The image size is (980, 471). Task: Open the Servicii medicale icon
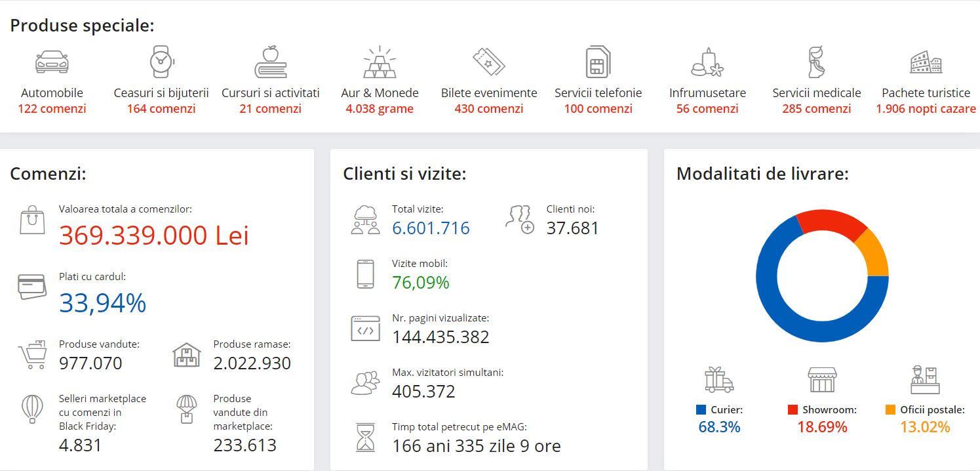(x=816, y=62)
